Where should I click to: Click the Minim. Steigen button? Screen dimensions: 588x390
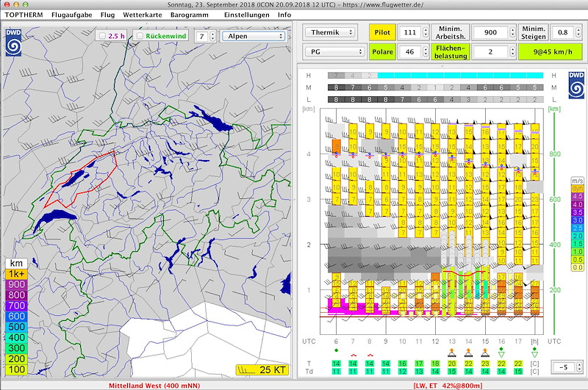point(534,32)
